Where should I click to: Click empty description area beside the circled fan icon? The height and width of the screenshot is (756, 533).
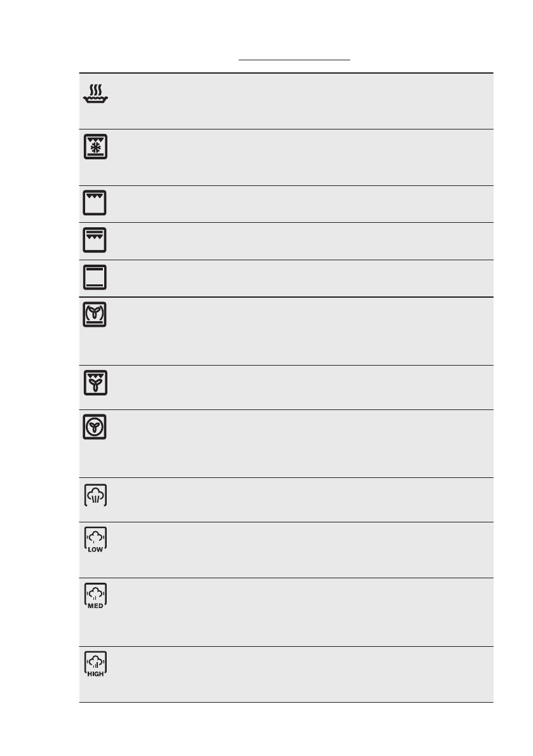pos(299,443)
